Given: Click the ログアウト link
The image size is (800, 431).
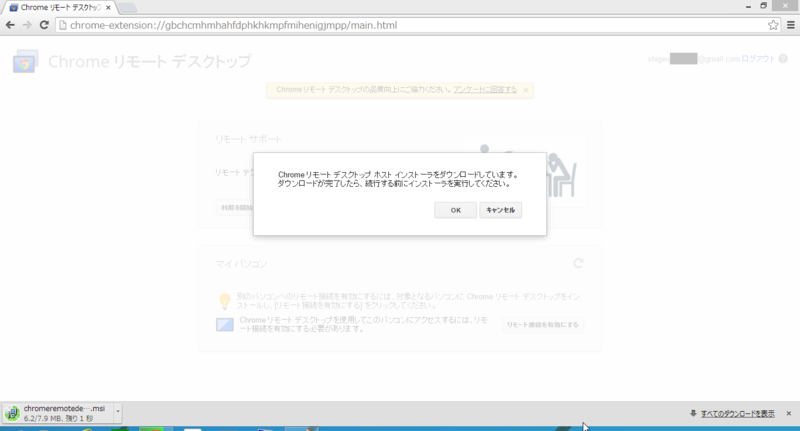Looking at the screenshot, I should point(758,59).
